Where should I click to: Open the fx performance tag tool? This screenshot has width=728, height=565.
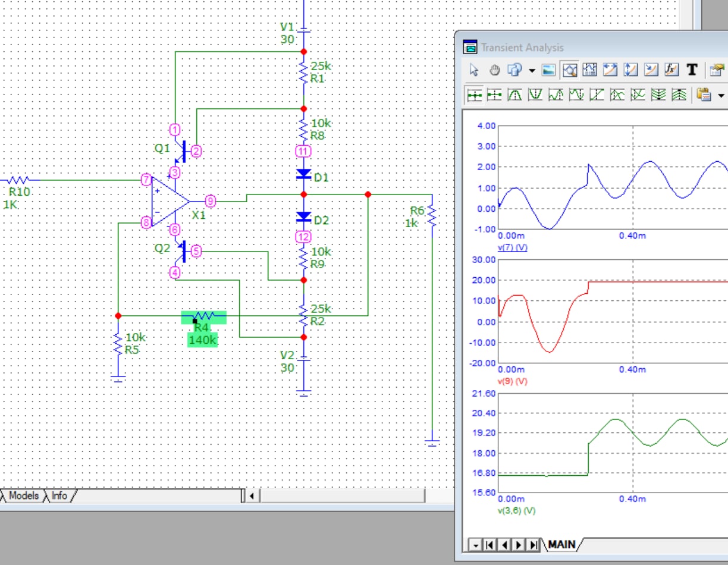[671, 70]
